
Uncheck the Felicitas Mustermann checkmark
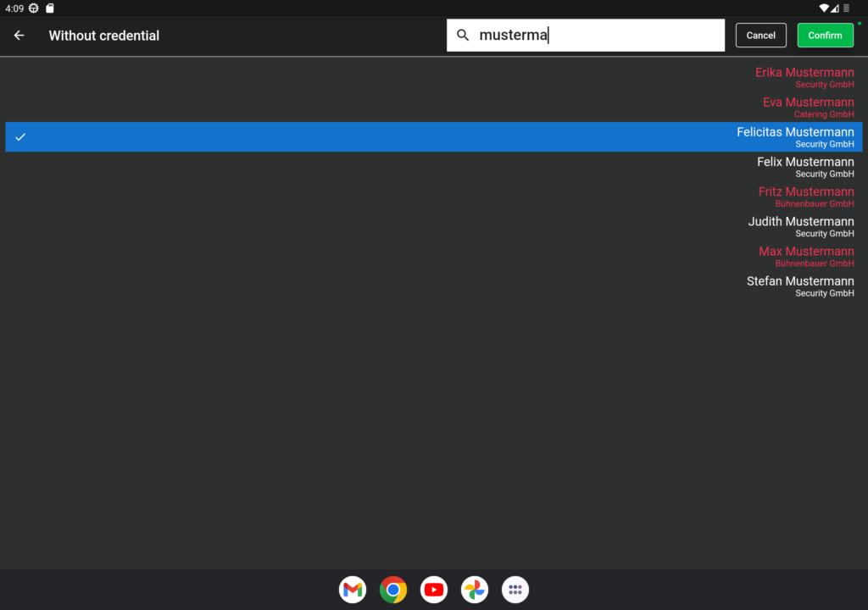(20, 136)
